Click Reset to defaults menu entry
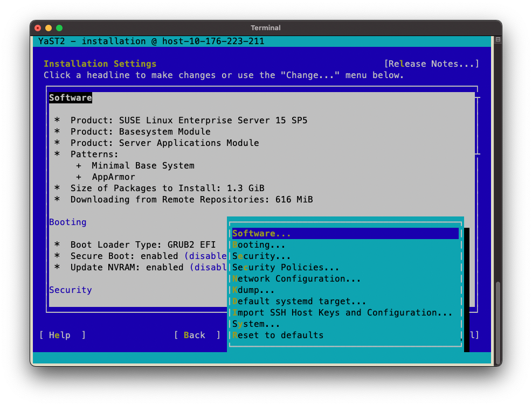This screenshot has width=532, height=406. coord(278,335)
